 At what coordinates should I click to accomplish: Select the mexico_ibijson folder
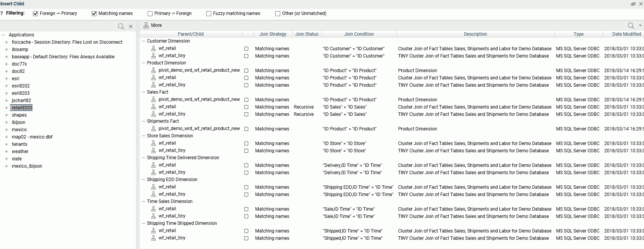tap(27, 166)
